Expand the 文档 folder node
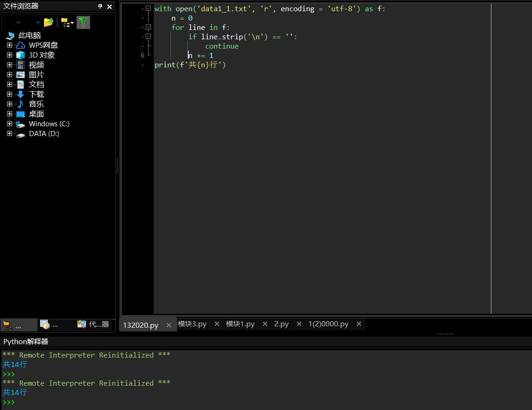The width and height of the screenshot is (532, 410). click(9, 84)
